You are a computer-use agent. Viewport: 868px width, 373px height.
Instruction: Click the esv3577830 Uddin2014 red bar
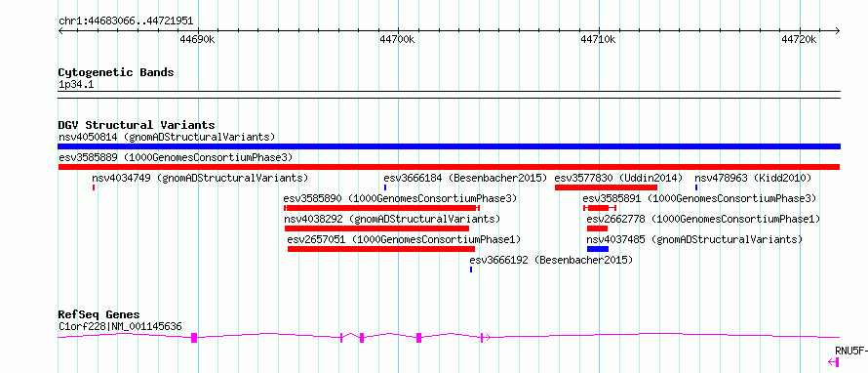click(x=606, y=187)
